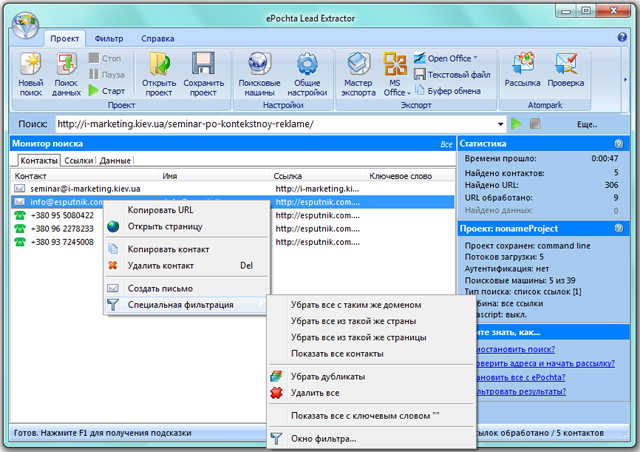Click into the Поиск URL field

point(275,124)
